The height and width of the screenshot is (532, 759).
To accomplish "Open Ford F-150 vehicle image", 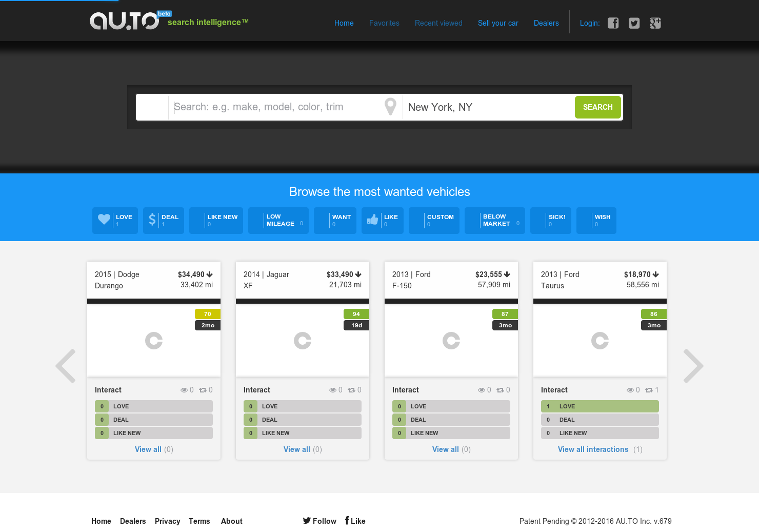I will pos(451,341).
